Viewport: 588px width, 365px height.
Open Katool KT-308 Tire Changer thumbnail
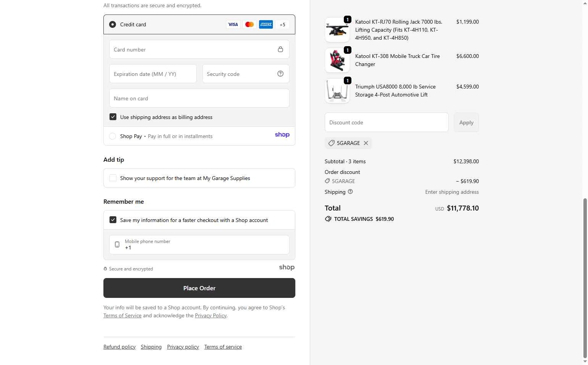(x=337, y=60)
